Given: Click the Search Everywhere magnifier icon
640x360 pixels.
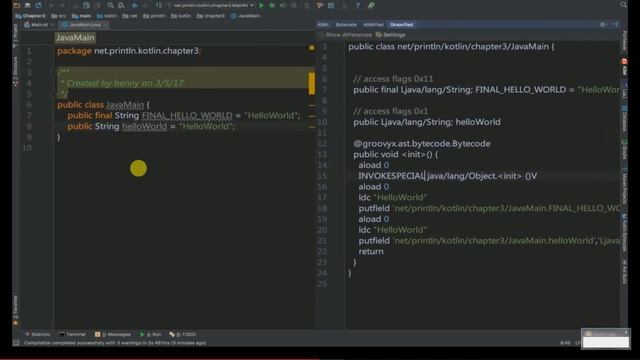Looking at the screenshot, I should point(623,5).
